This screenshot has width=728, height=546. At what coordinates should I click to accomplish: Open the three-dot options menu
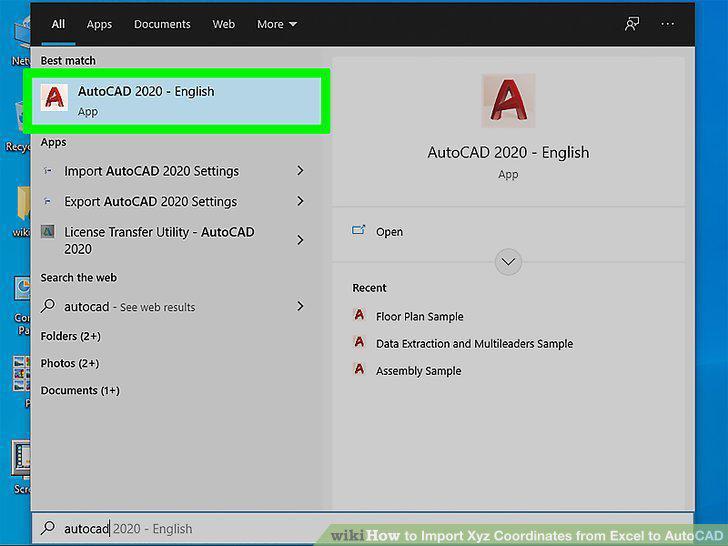(667, 24)
